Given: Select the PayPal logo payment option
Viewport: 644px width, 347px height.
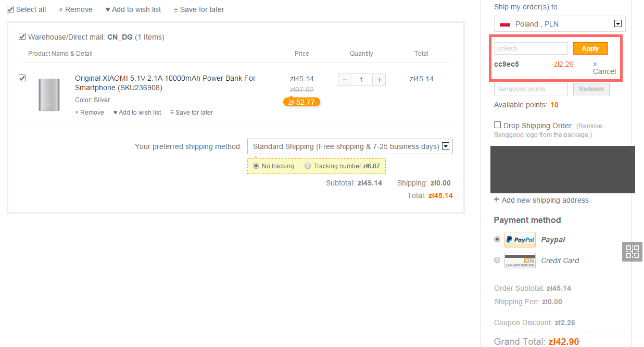Looking at the screenshot, I should (x=520, y=240).
